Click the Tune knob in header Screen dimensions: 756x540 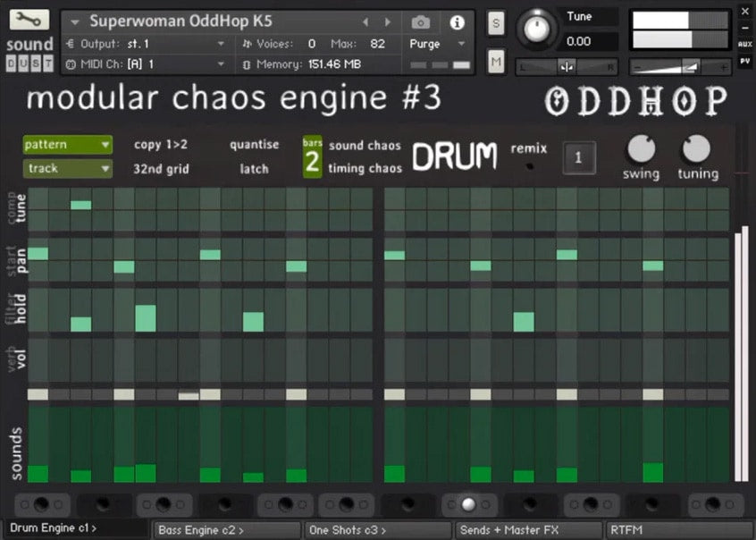coord(536,29)
